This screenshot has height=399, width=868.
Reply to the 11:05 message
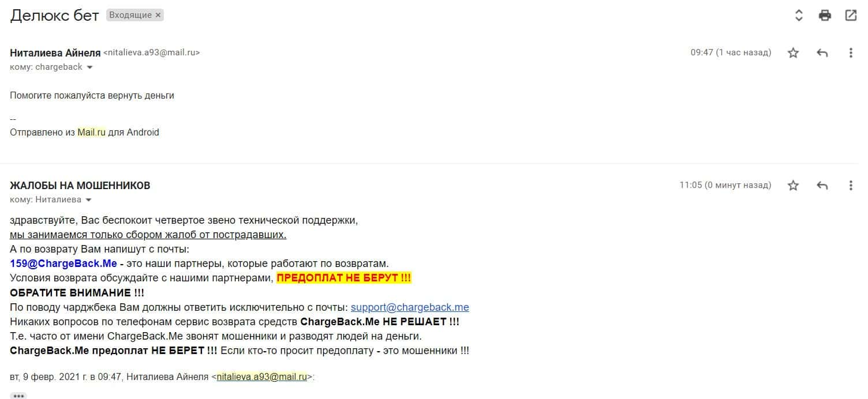tap(822, 186)
